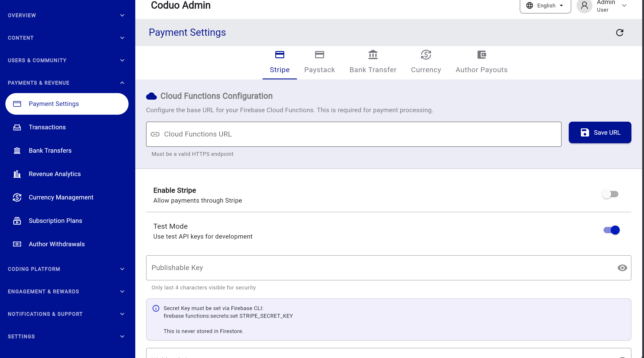Switch to the Currency tab label
Screen dimensions: 644x358
(x=426, y=70)
